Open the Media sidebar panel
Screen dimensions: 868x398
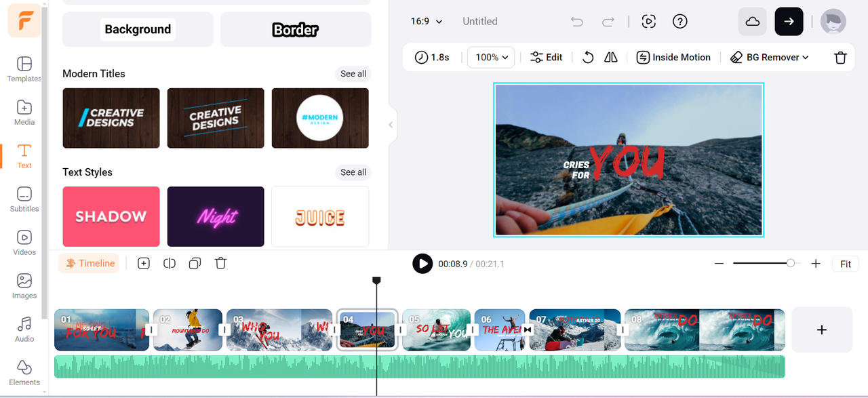click(x=24, y=113)
